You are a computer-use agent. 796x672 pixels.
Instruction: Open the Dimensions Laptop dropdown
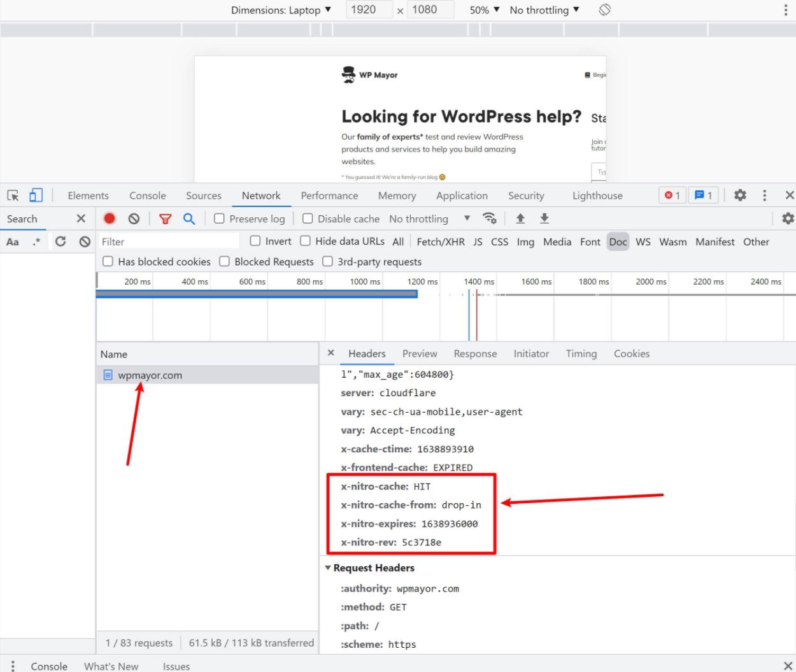click(281, 10)
